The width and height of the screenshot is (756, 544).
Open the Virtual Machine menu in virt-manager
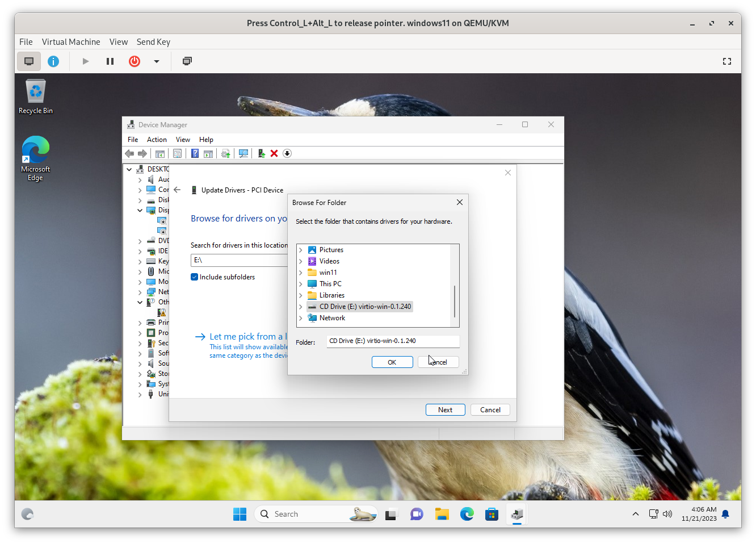click(71, 42)
